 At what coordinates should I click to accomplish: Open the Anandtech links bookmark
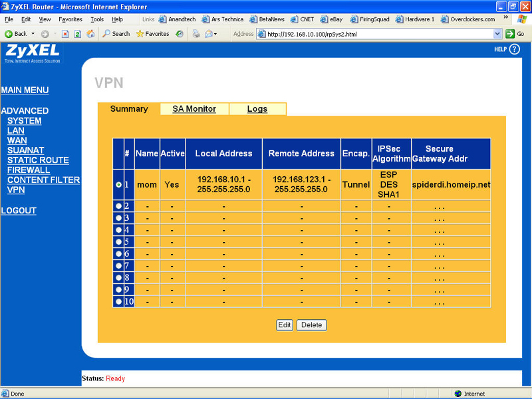[177, 19]
